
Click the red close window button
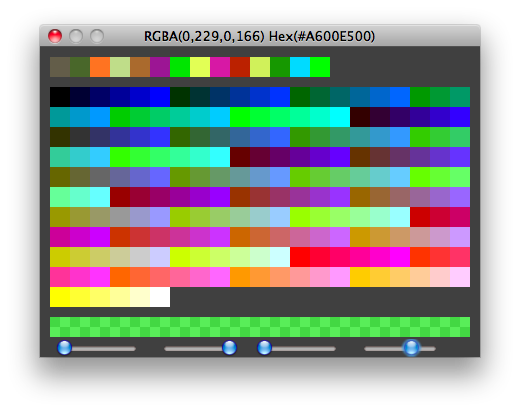pos(55,36)
